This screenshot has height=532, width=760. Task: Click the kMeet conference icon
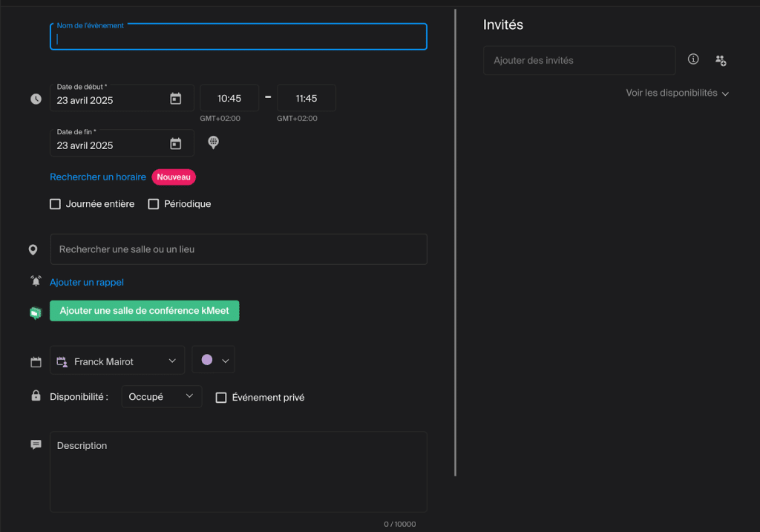[x=36, y=312]
